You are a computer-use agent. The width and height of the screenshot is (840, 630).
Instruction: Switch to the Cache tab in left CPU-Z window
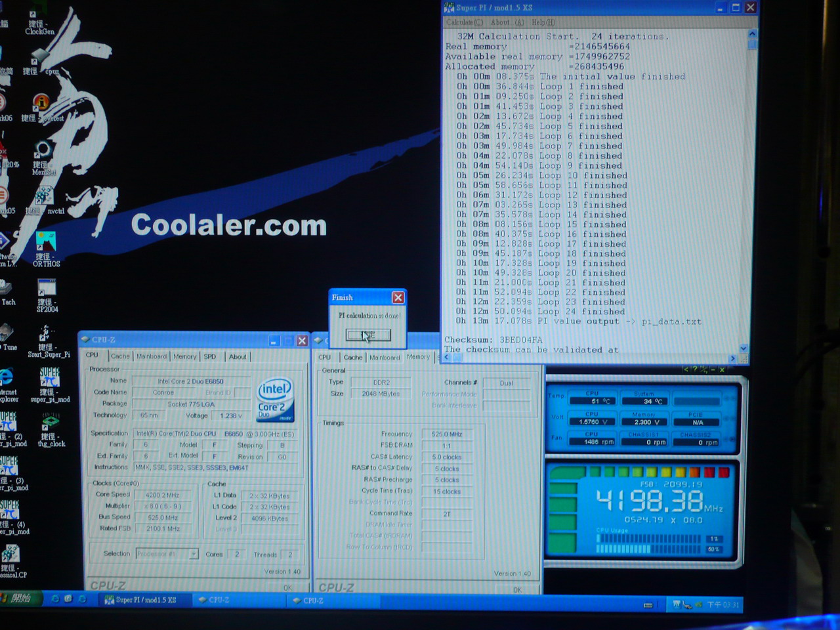pos(120,356)
